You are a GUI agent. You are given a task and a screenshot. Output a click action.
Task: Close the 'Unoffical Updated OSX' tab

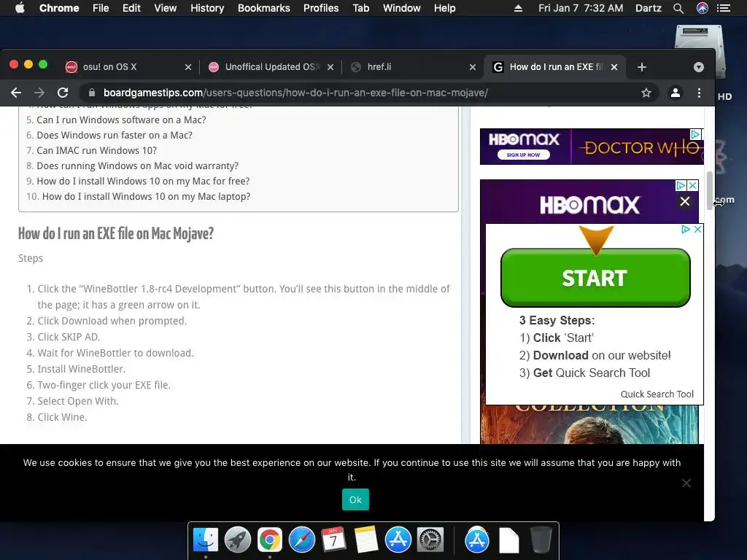tap(330, 67)
